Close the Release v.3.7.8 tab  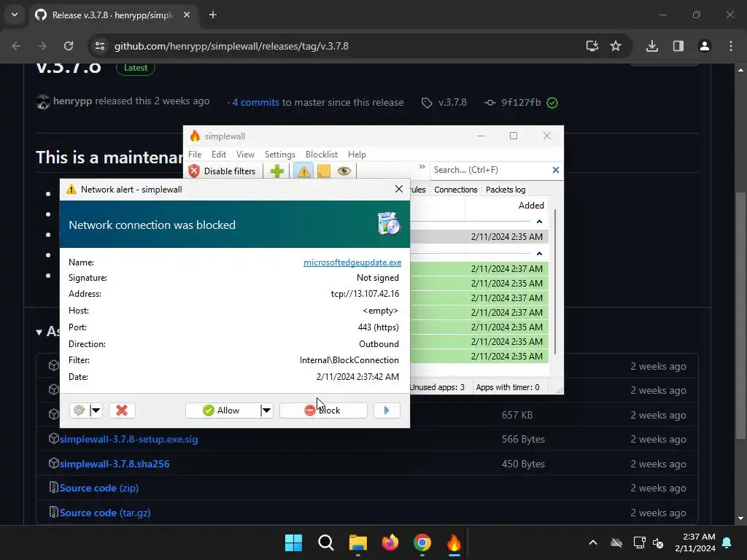(187, 15)
